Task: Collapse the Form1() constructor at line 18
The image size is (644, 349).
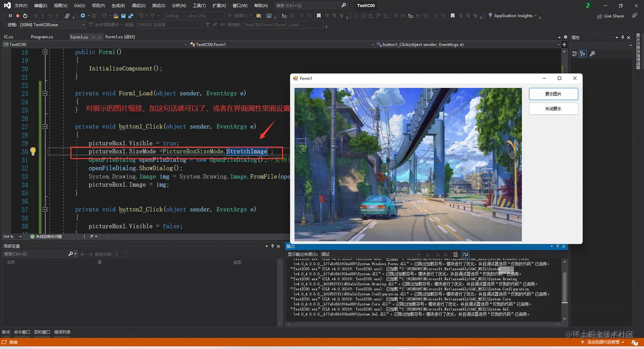Action: tap(45, 52)
